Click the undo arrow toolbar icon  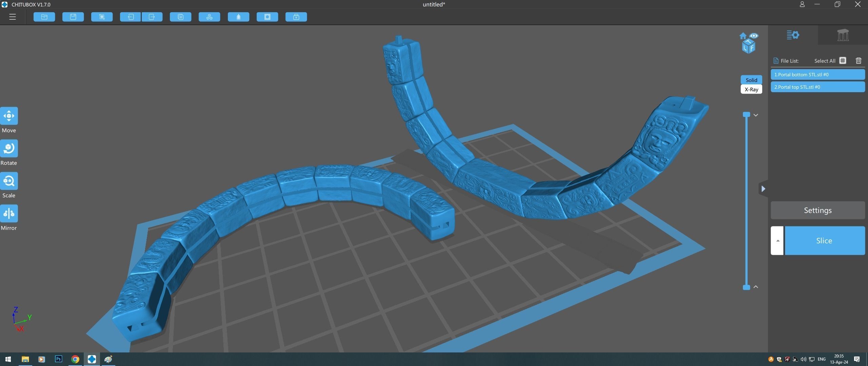[x=130, y=17]
